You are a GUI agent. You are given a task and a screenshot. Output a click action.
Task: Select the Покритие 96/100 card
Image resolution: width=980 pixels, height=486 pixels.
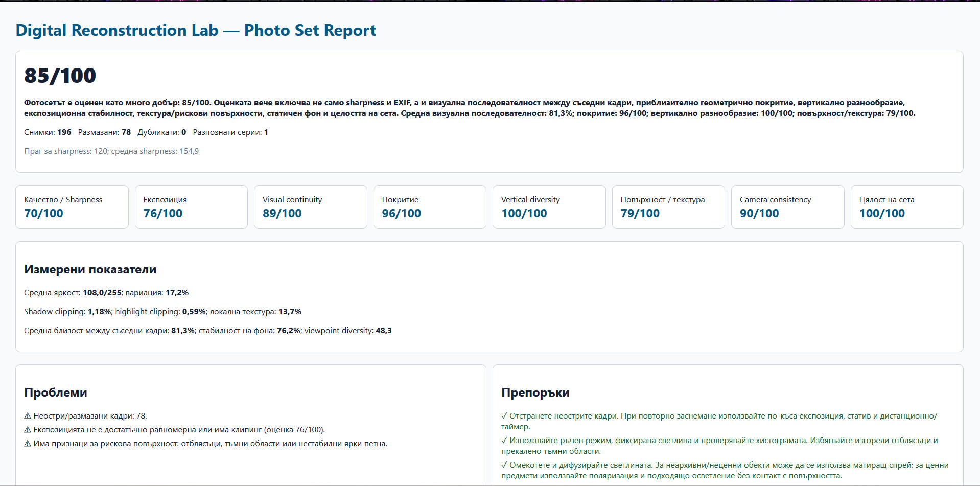pos(430,207)
